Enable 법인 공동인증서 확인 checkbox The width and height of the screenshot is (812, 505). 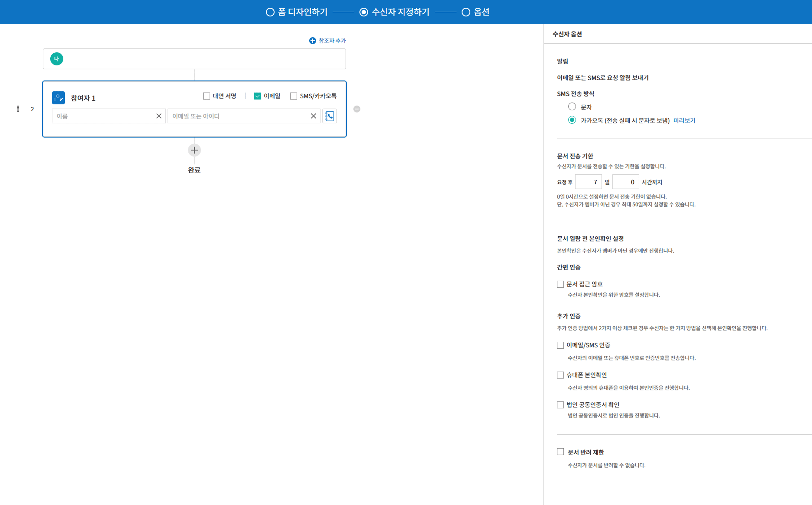(x=560, y=405)
